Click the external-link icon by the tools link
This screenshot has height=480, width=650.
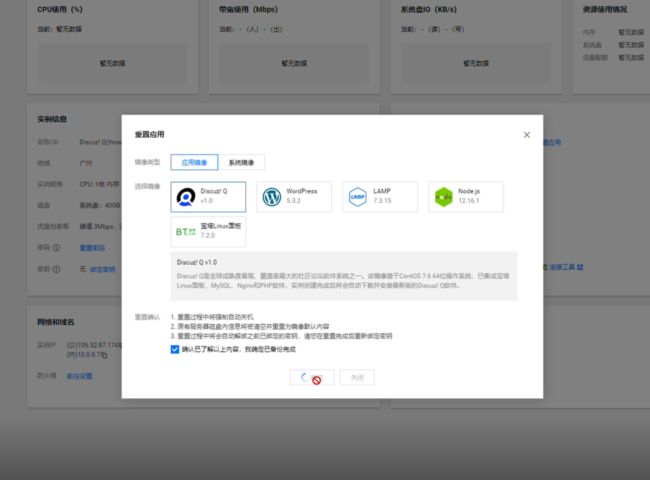[580, 267]
